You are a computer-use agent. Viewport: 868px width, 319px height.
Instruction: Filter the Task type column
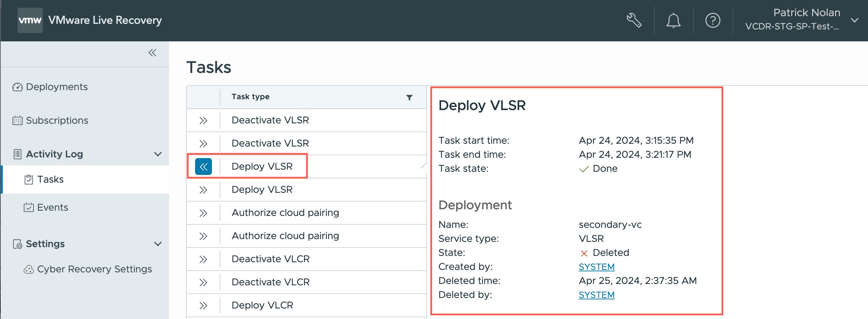coord(409,97)
